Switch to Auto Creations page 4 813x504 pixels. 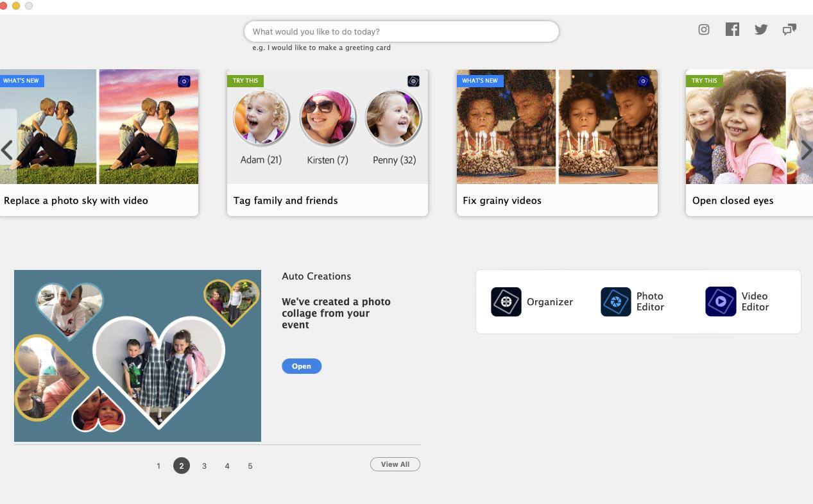227,466
